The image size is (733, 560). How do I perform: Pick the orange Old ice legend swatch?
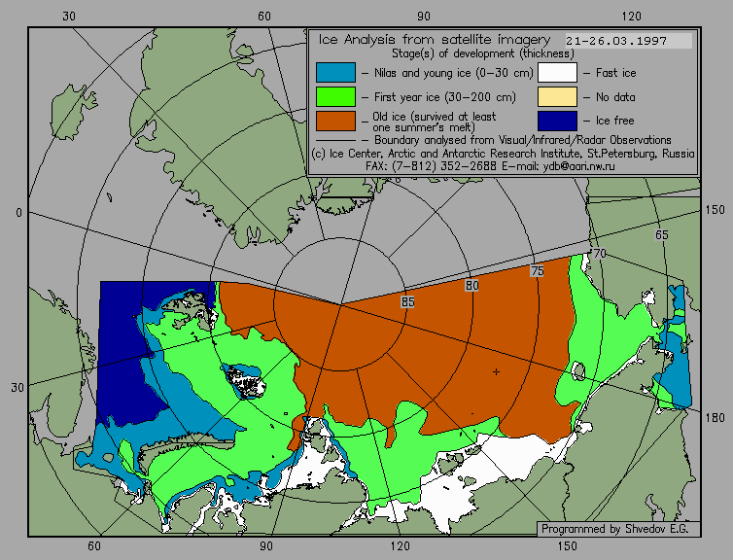click(x=335, y=121)
